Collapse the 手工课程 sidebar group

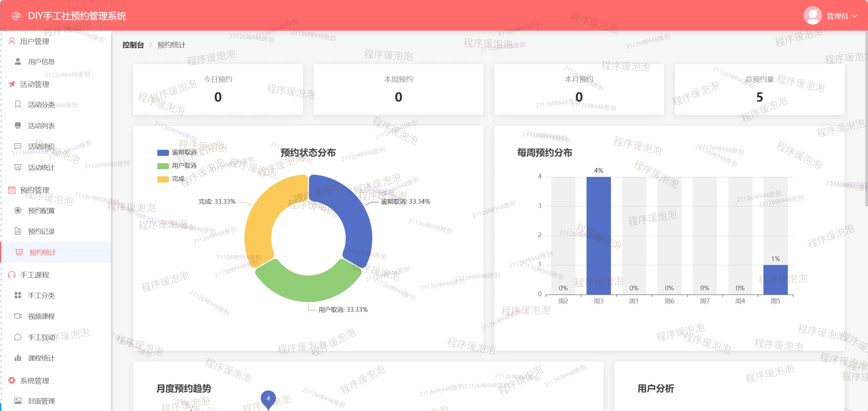coord(34,275)
